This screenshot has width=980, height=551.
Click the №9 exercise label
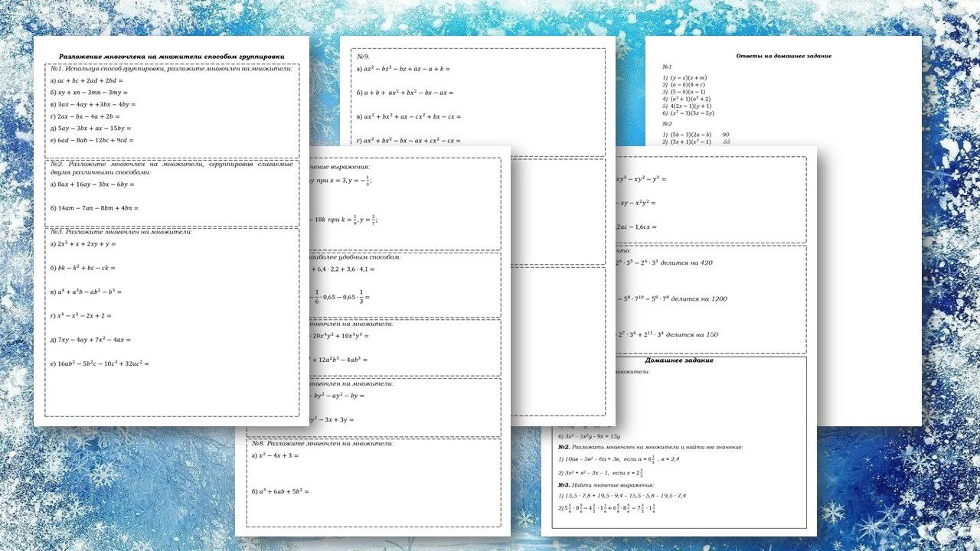pyautogui.click(x=363, y=57)
